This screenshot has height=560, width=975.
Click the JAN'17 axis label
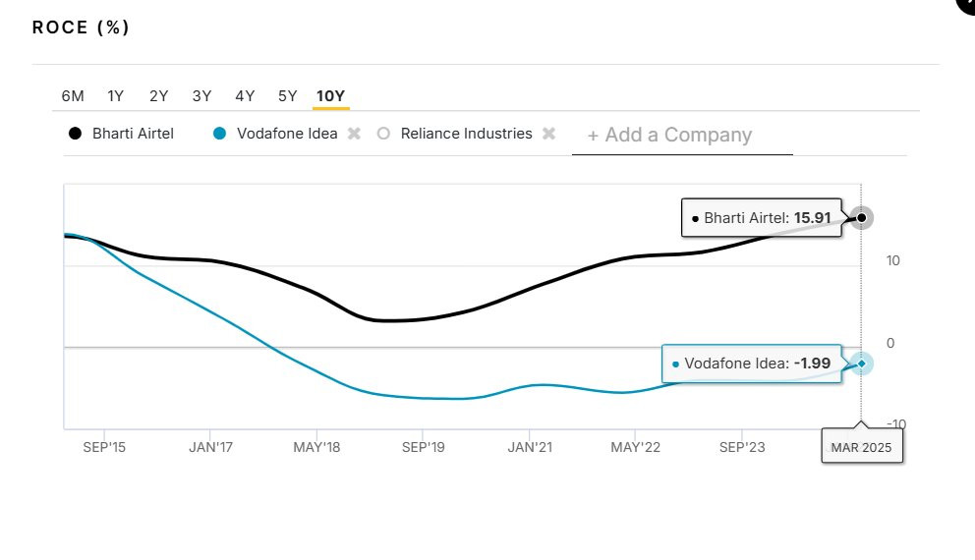[210, 447]
